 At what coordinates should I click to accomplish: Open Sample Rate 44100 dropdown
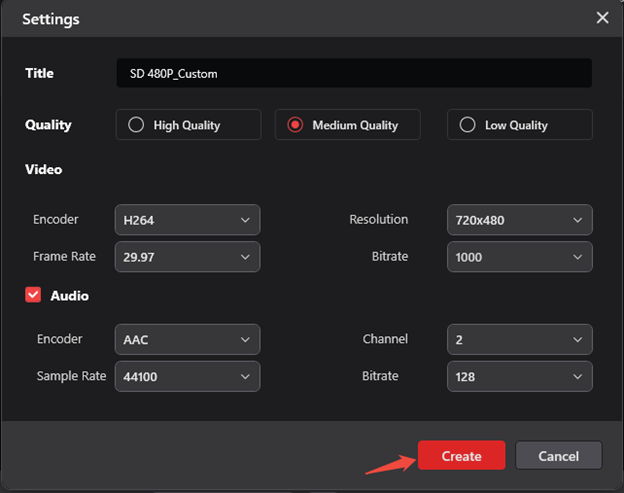pyautogui.click(x=187, y=376)
